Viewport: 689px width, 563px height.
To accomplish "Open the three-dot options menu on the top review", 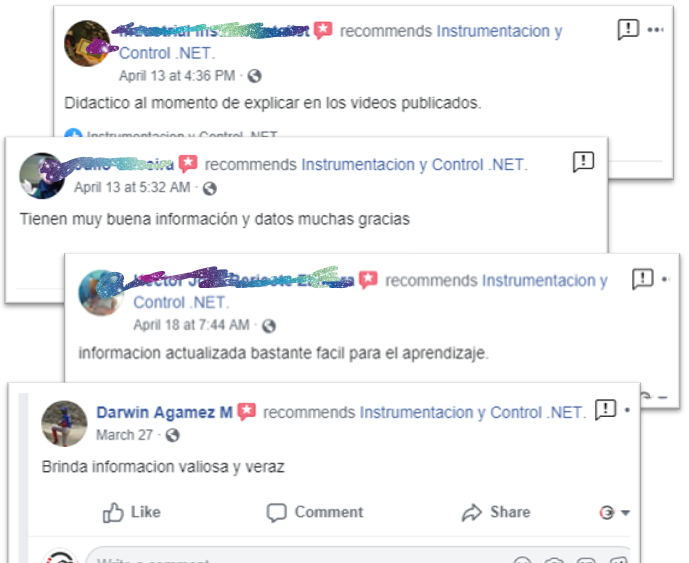I will 655,30.
